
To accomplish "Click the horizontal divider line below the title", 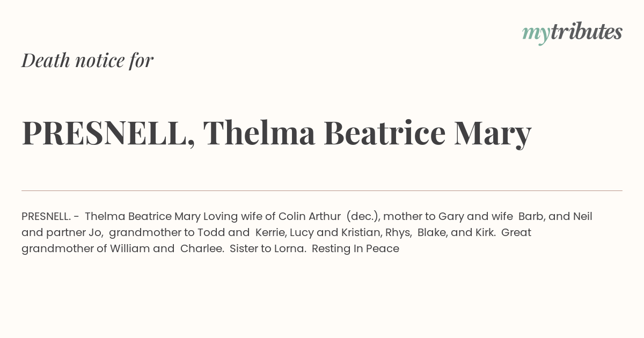I will tap(322, 190).
